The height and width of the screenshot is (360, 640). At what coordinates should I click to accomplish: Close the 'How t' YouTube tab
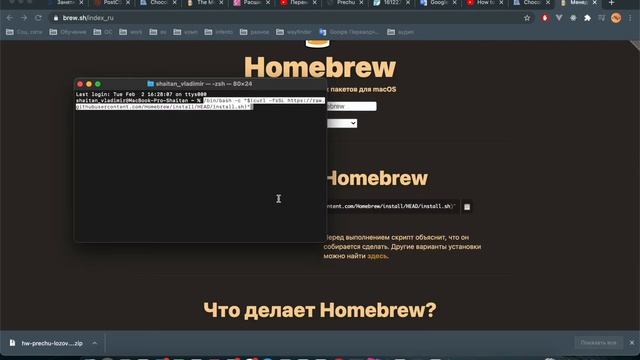pyautogui.click(x=501, y=3)
